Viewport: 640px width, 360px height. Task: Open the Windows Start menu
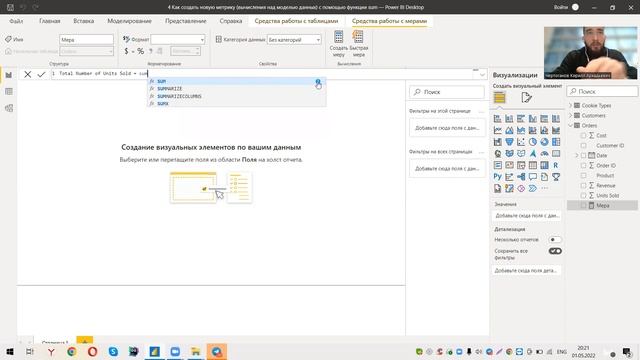click(x=10, y=351)
